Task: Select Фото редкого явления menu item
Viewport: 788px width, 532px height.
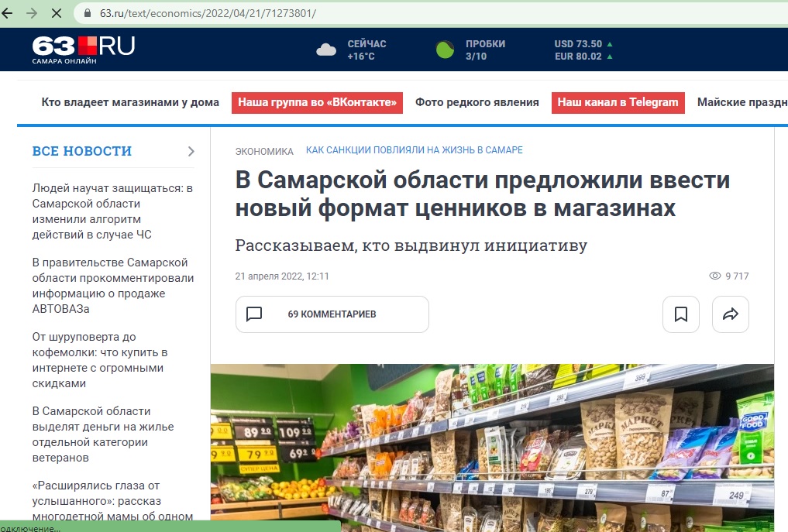Action: pos(477,102)
